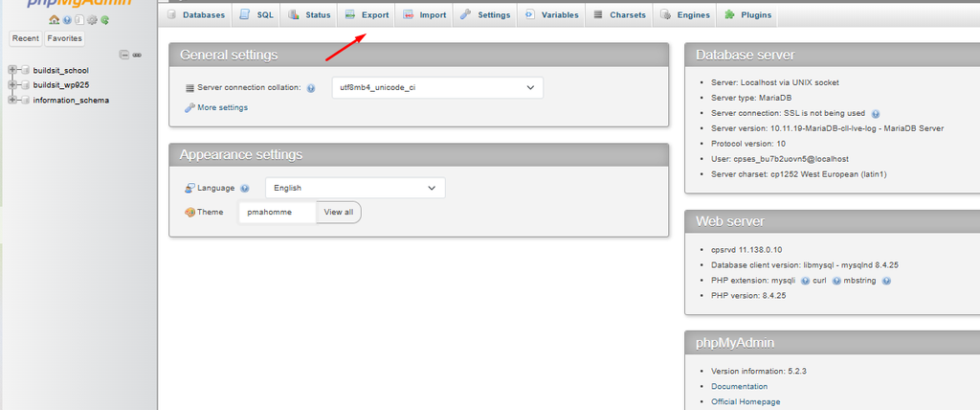Collapse all navigation tree nodes icon
Screen dimensions: 980x410
[x=124, y=56]
